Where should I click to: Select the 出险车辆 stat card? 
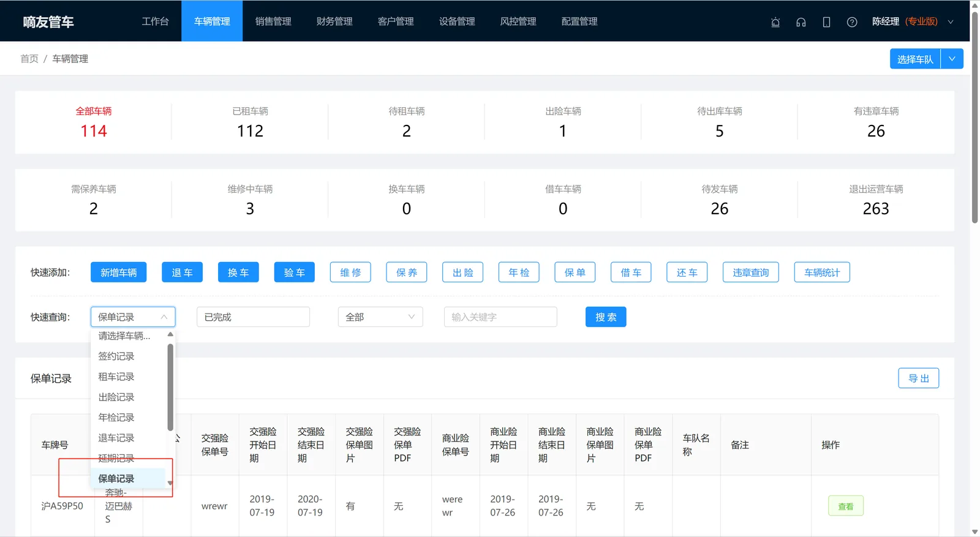[x=563, y=122]
